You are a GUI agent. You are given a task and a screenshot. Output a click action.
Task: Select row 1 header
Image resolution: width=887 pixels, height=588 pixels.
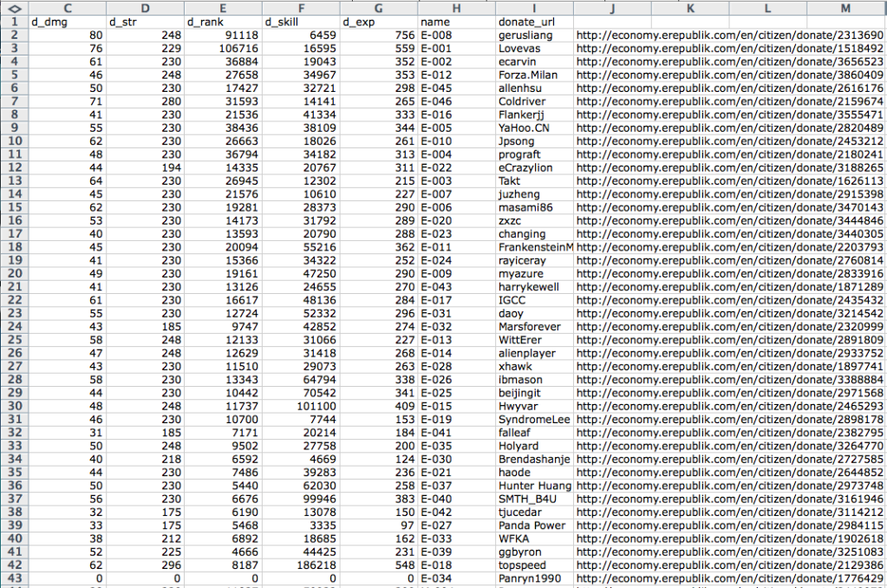pyautogui.click(x=13, y=21)
